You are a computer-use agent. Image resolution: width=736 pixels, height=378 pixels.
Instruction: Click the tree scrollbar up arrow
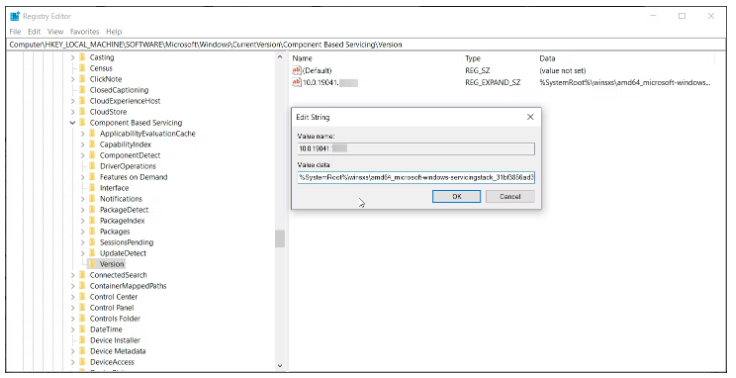(x=280, y=57)
